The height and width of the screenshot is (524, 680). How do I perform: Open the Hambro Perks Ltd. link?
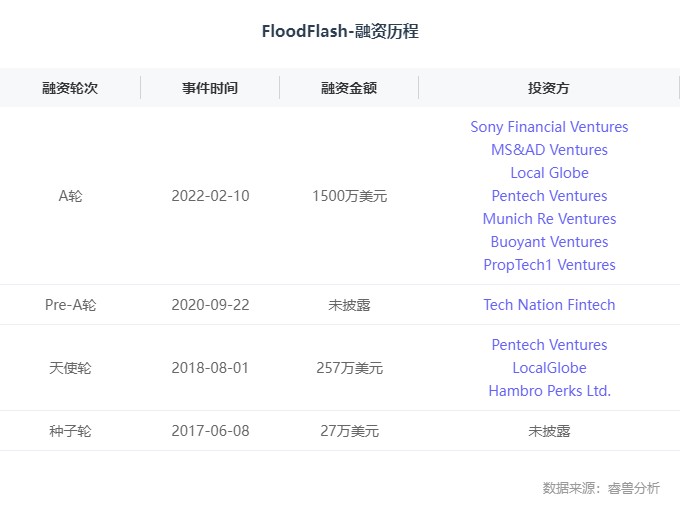[x=549, y=391]
